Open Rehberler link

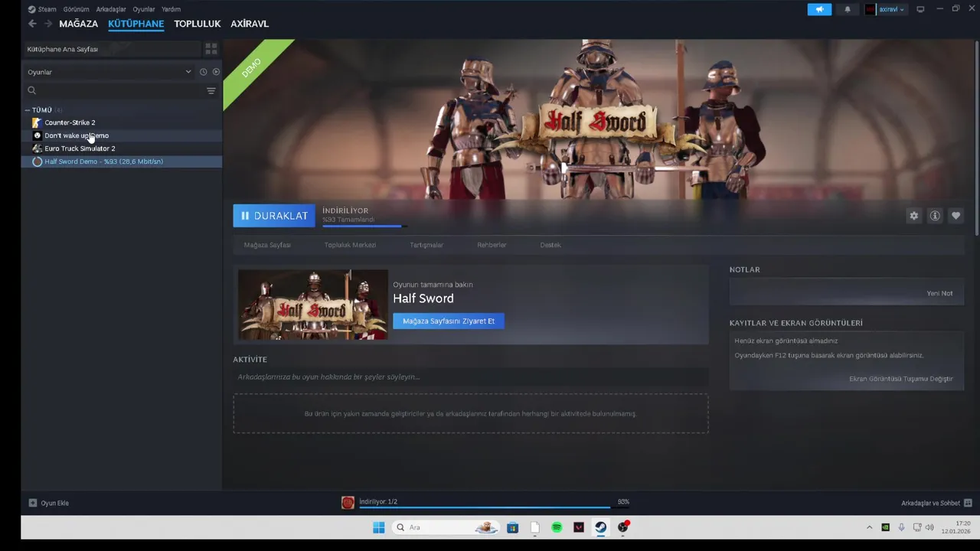(492, 245)
